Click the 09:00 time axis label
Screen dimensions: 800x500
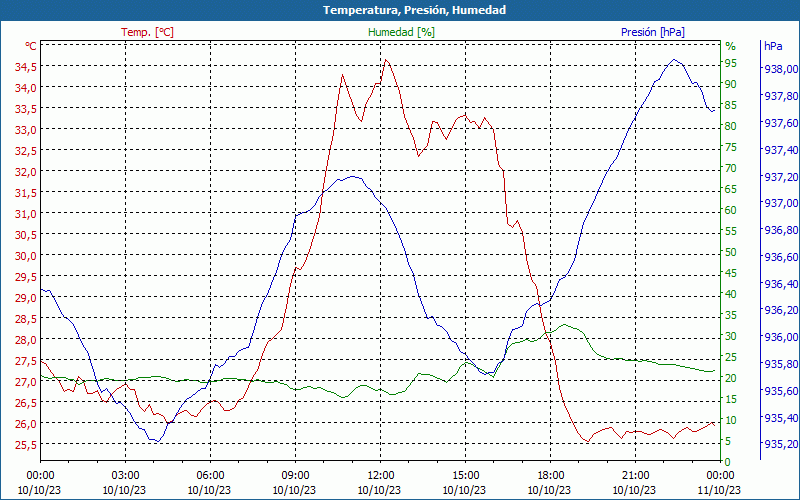[x=295, y=476]
